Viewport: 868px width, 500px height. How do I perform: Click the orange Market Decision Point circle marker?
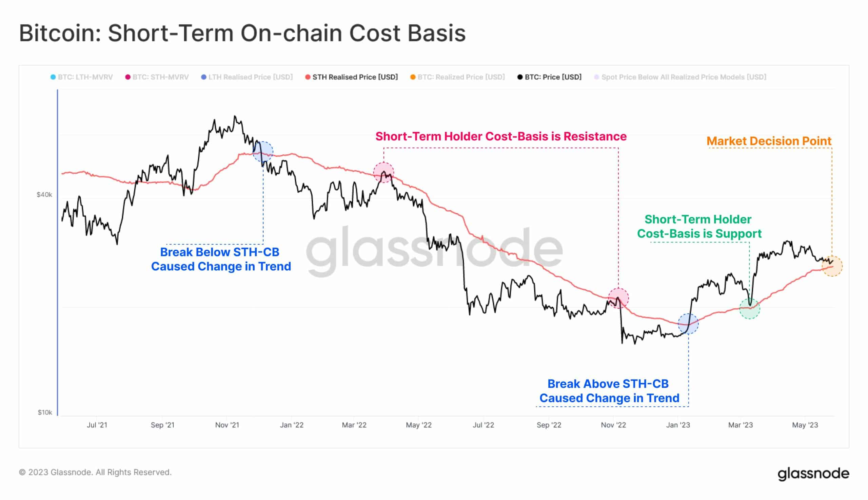tap(832, 266)
